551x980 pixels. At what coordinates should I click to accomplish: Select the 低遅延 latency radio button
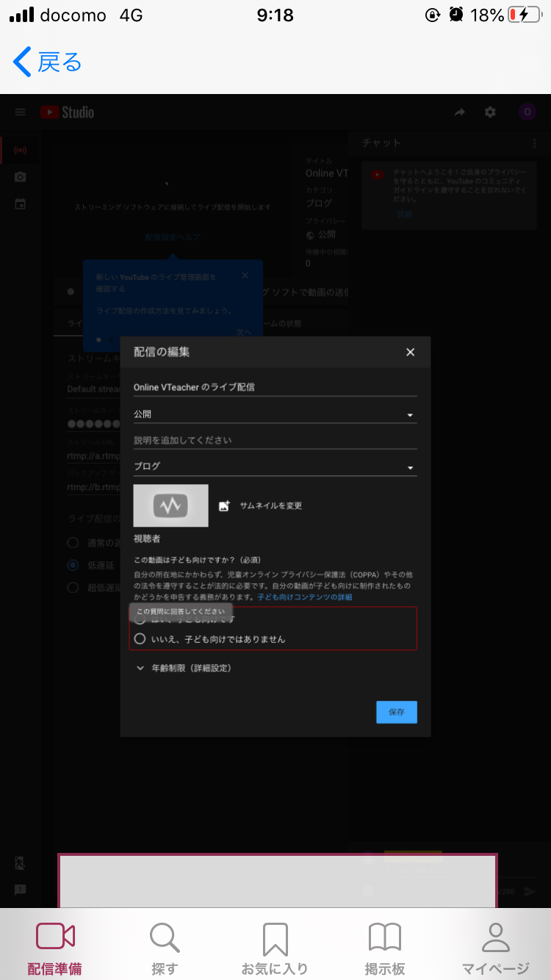(73, 565)
